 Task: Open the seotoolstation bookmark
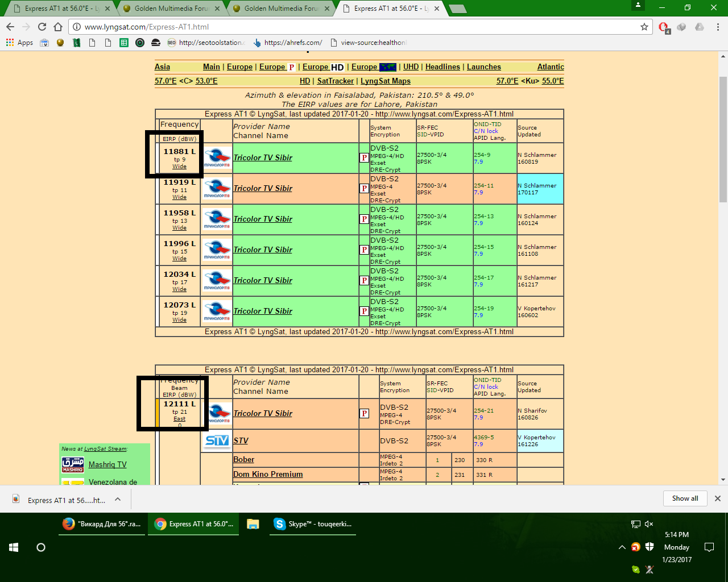206,43
